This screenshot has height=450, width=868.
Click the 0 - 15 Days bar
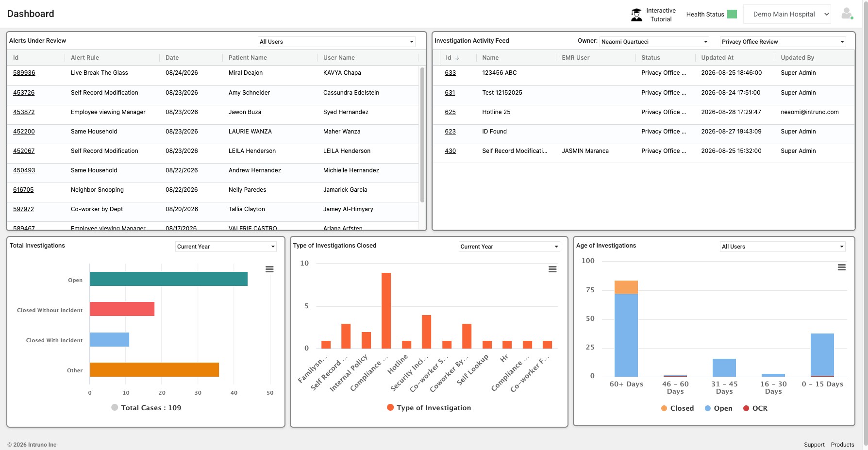point(822,355)
